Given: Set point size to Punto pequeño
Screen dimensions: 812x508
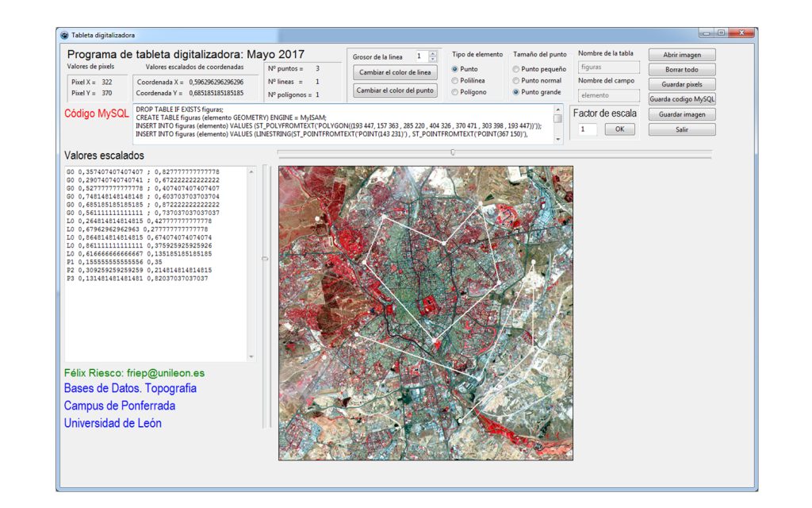Looking at the screenshot, I should tap(517, 69).
